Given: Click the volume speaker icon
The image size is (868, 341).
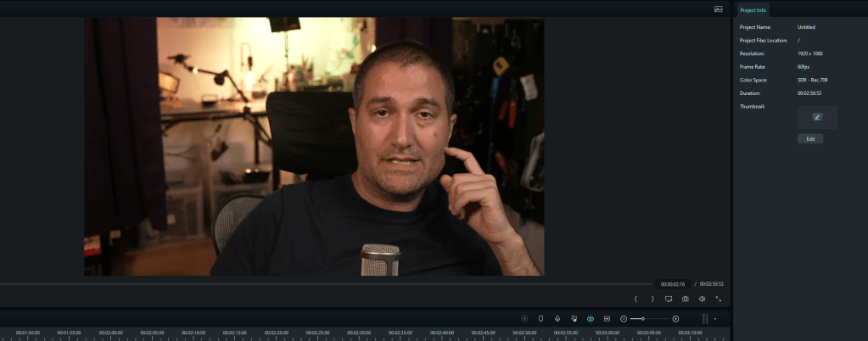Looking at the screenshot, I should [x=702, y=299].
